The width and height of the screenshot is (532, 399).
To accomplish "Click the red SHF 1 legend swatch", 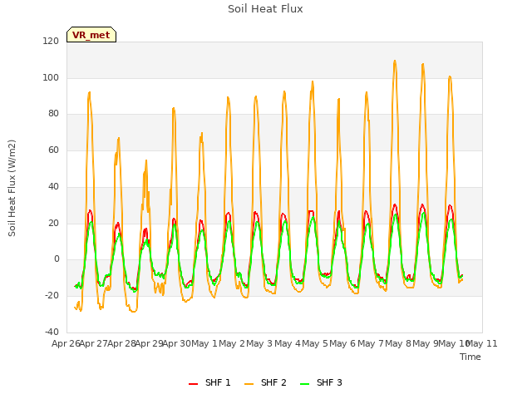I will tap(194, 384).
